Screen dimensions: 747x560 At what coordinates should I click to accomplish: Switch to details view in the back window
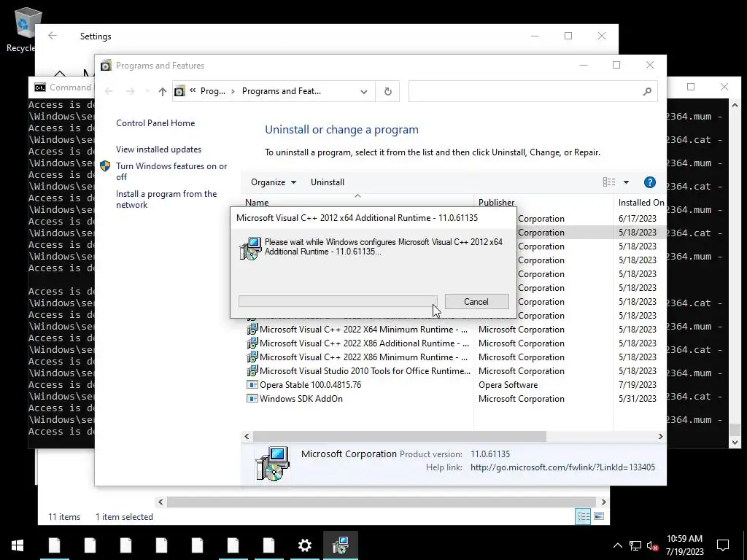pos(583,516)
